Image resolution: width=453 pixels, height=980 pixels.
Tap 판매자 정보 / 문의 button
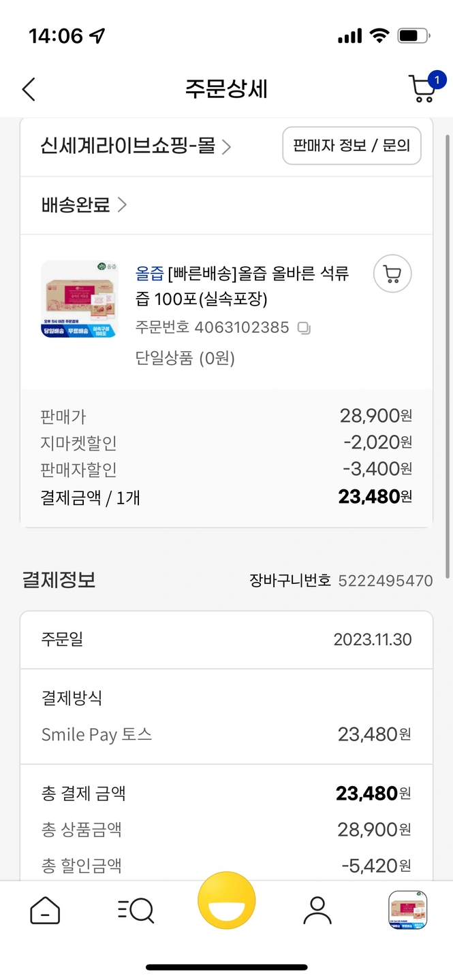pos(352,146)
